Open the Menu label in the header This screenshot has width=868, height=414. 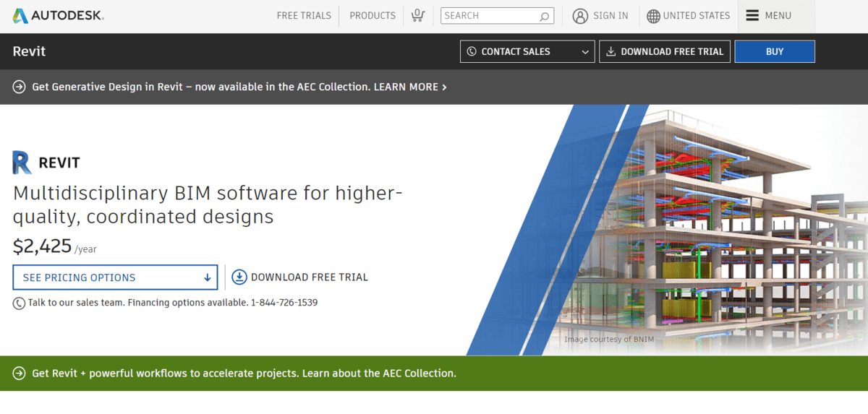tap(778, 15)
